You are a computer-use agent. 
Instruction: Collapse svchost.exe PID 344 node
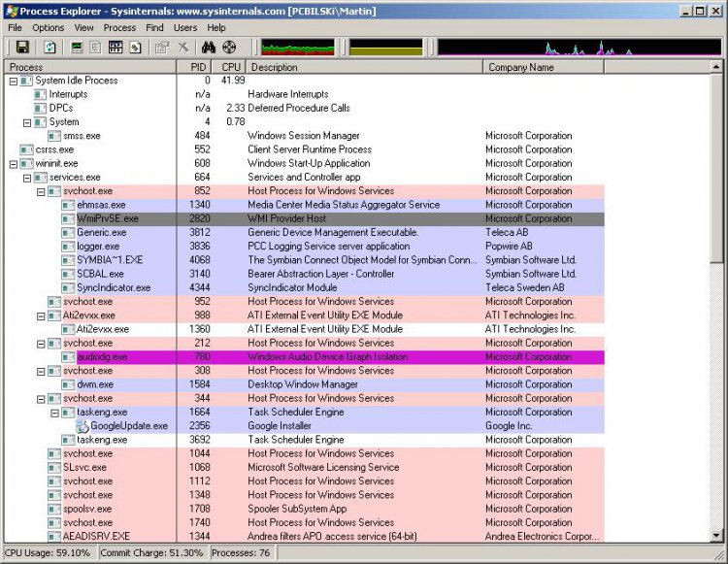pyautogui.click(x=42, y=399)
